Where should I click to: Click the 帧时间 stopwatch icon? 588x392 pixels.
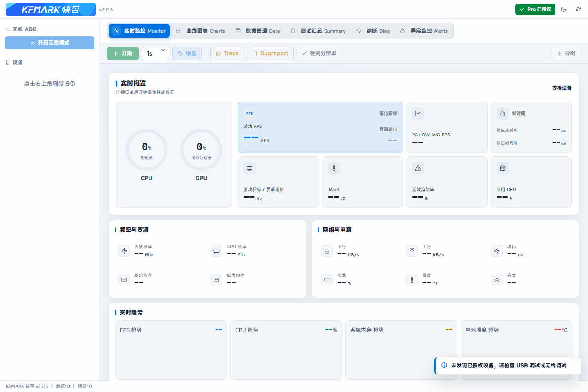[x=503, y=114]
